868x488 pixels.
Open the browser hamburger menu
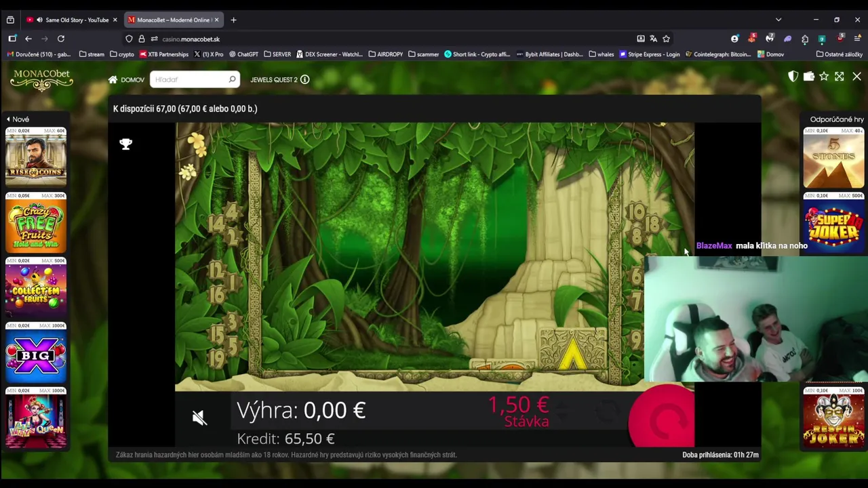click(x=857, y=39)
